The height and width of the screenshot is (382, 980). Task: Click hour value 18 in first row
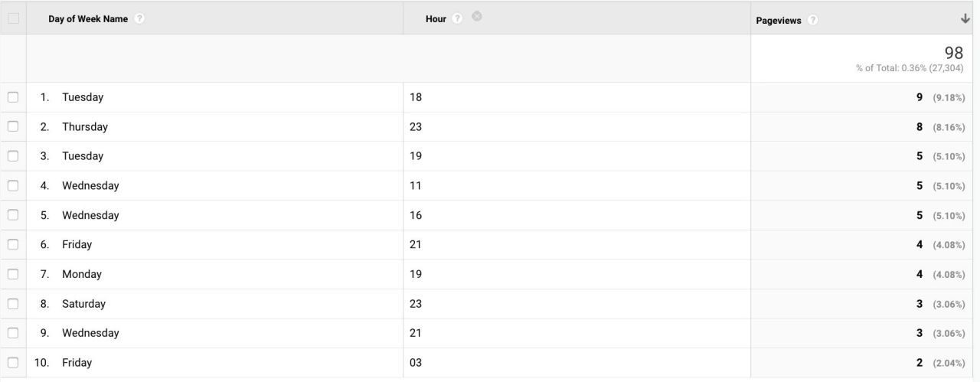click(x=416, y=97)
